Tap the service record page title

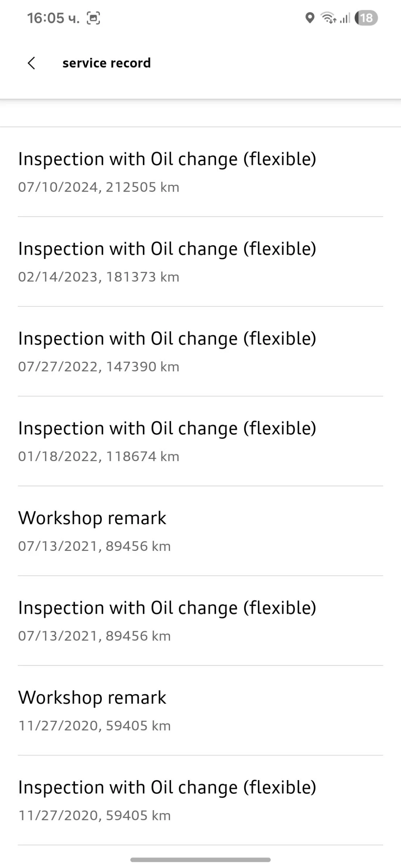click(106, 63)
